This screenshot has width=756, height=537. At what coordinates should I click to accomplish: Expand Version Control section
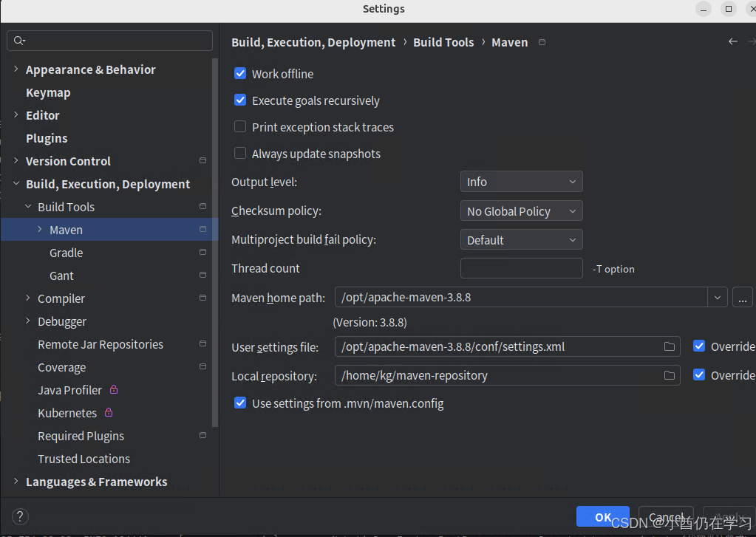(x=16, y=160)
